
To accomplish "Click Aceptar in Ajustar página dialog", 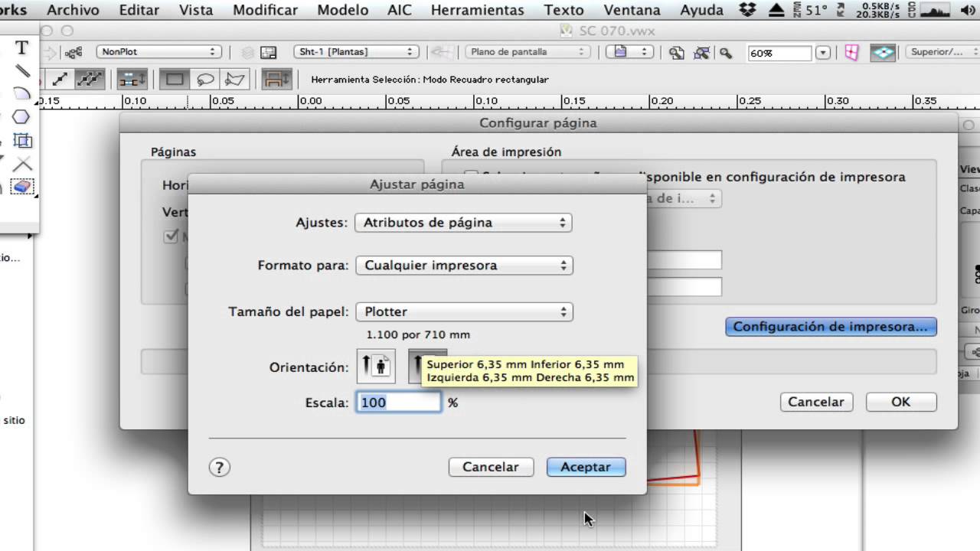I will 586,467.
